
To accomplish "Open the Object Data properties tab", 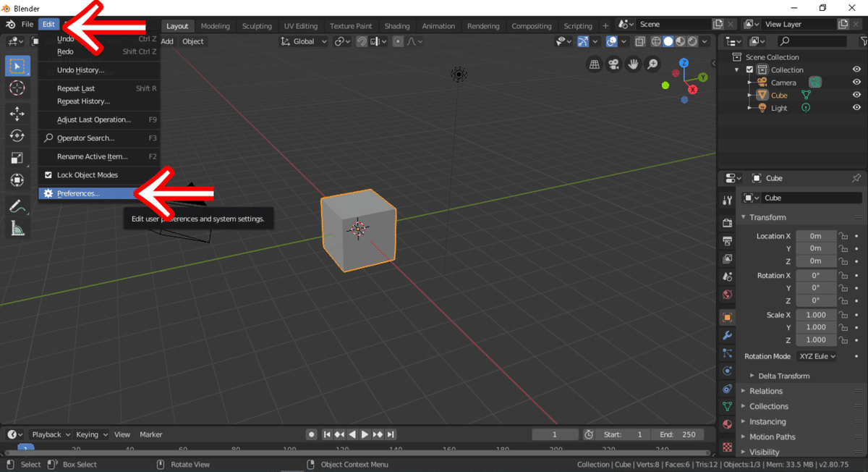I will [727, 407].
